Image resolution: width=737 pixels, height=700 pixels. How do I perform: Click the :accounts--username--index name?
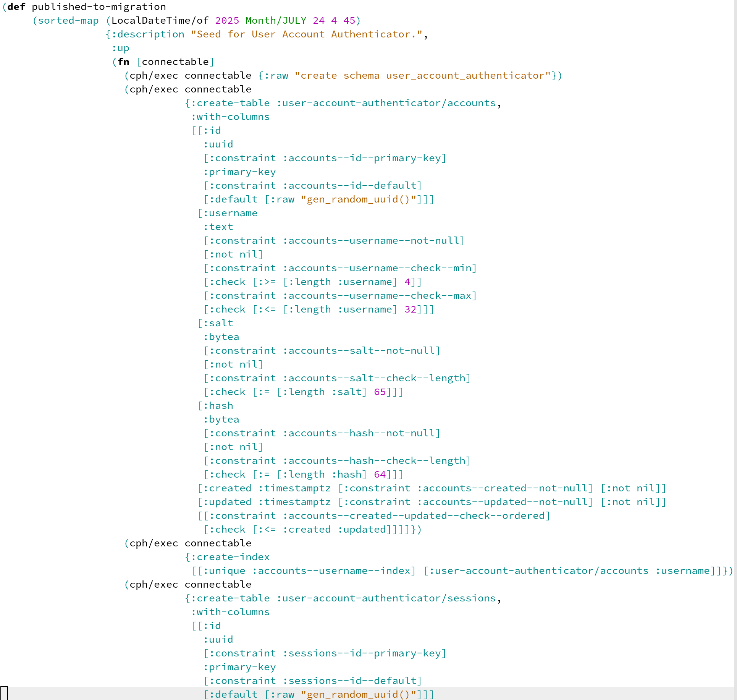point(331,571)
